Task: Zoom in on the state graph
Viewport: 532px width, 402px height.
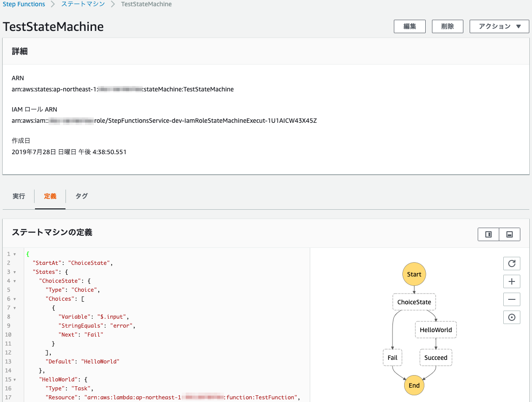Action: click(x=511, y=281)
